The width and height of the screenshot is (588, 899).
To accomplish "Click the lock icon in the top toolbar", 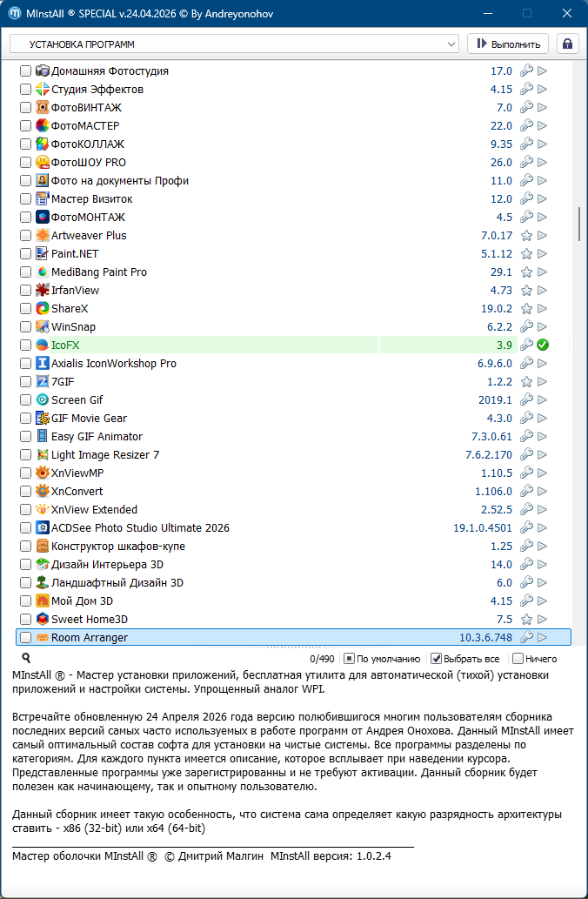I will (x=567, y=44).
